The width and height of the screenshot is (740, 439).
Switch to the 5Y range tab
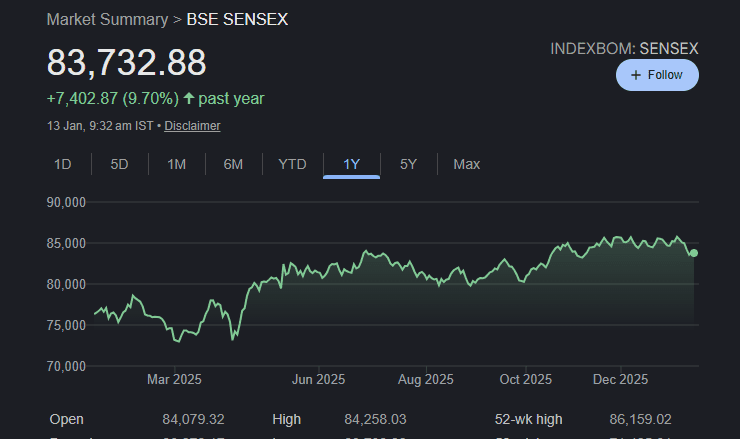(409, 164)
